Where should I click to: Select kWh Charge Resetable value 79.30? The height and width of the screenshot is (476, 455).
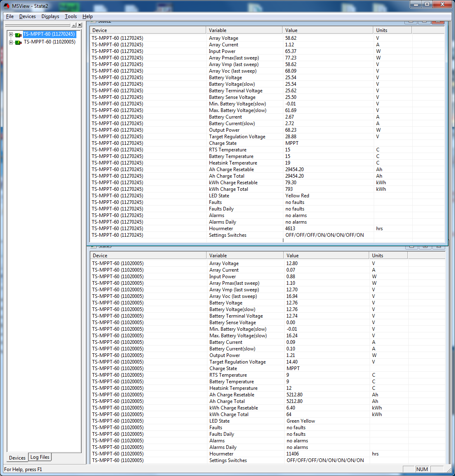point(291,183)
